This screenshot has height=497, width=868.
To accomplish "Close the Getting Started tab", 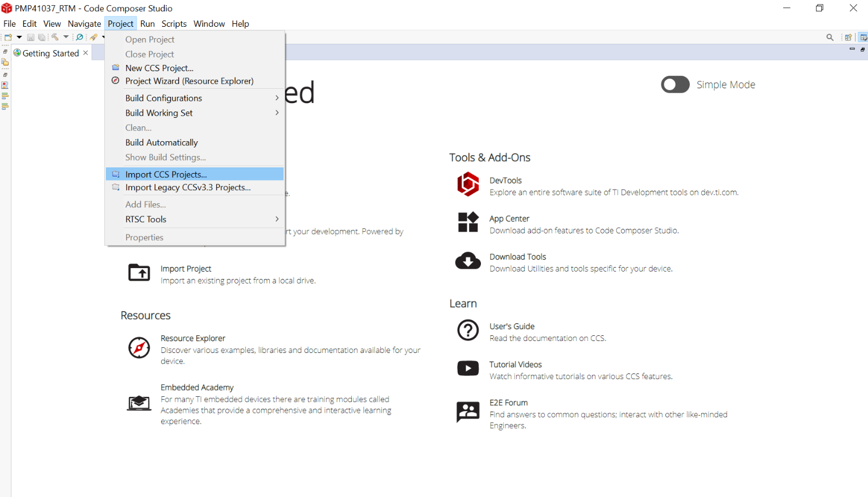I will tap(85, 52).
